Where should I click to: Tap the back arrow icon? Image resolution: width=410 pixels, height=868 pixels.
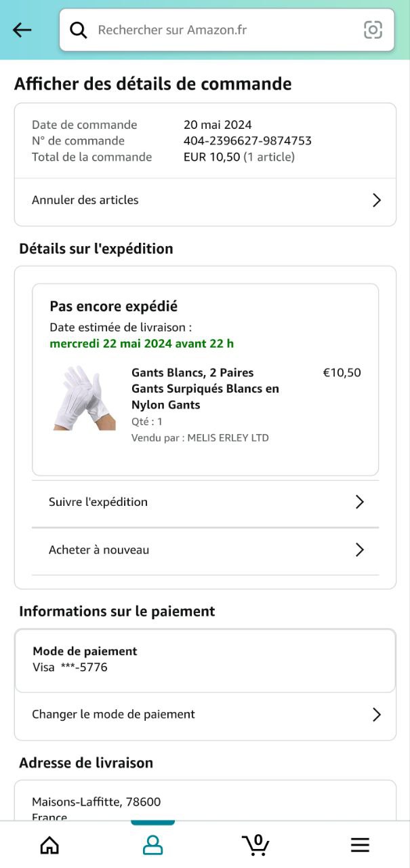coord(22,30)
